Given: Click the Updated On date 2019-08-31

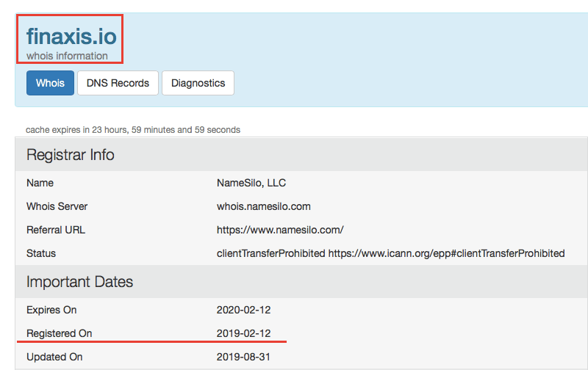Looking at the screenshot, I should click(x=243, y=357).
